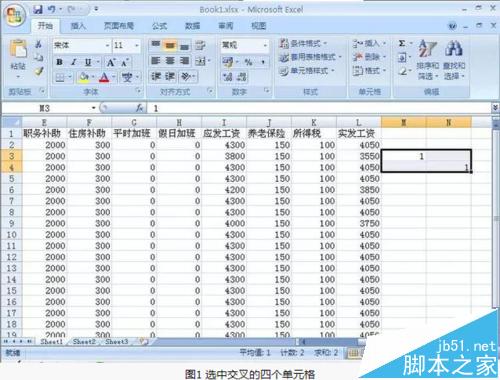
Task: Open number format dropdown
Action: point(265,45)
